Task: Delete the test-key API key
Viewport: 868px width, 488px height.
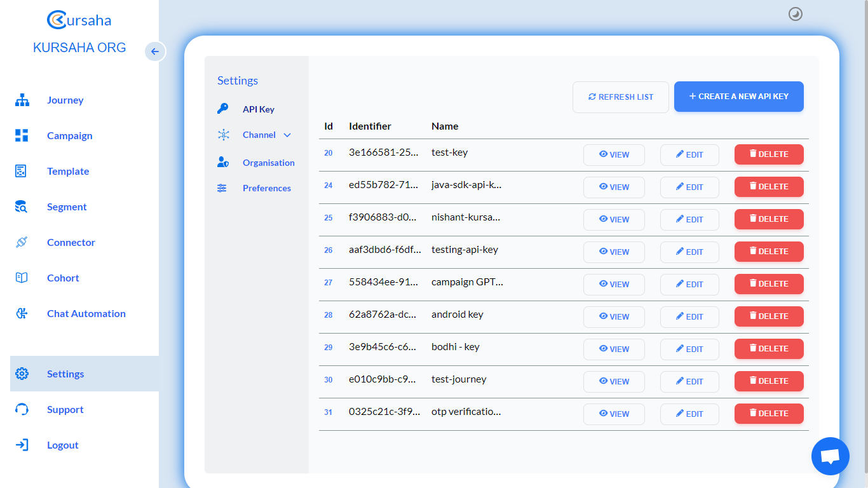Action: 769,154
